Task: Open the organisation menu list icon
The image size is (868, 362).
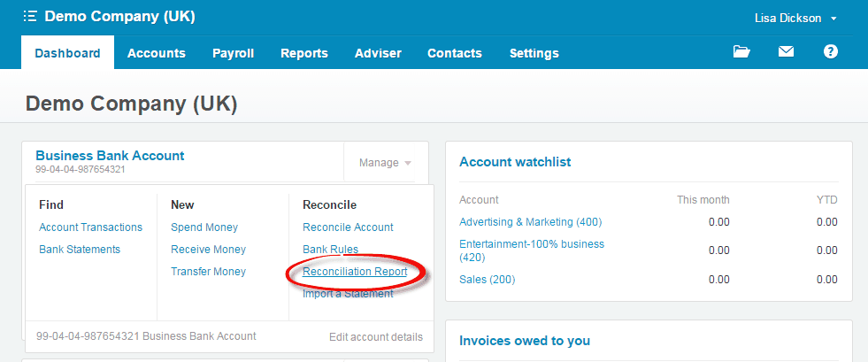Action: [30, 17]
